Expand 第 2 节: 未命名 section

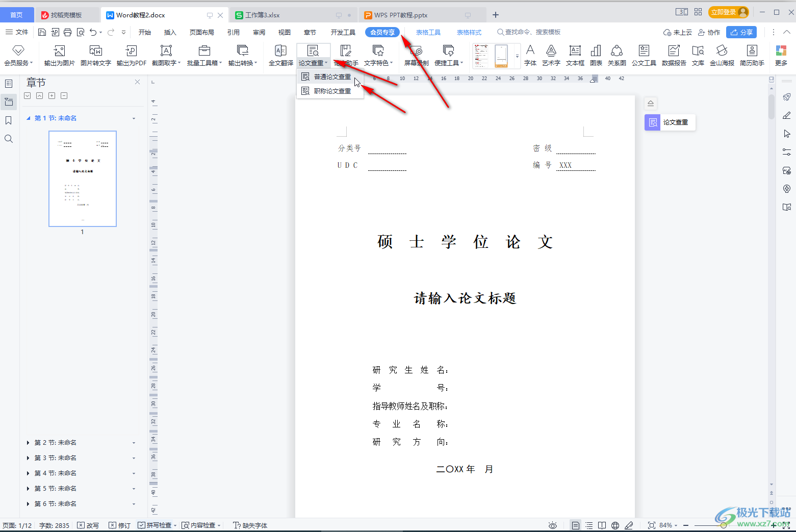28,443
